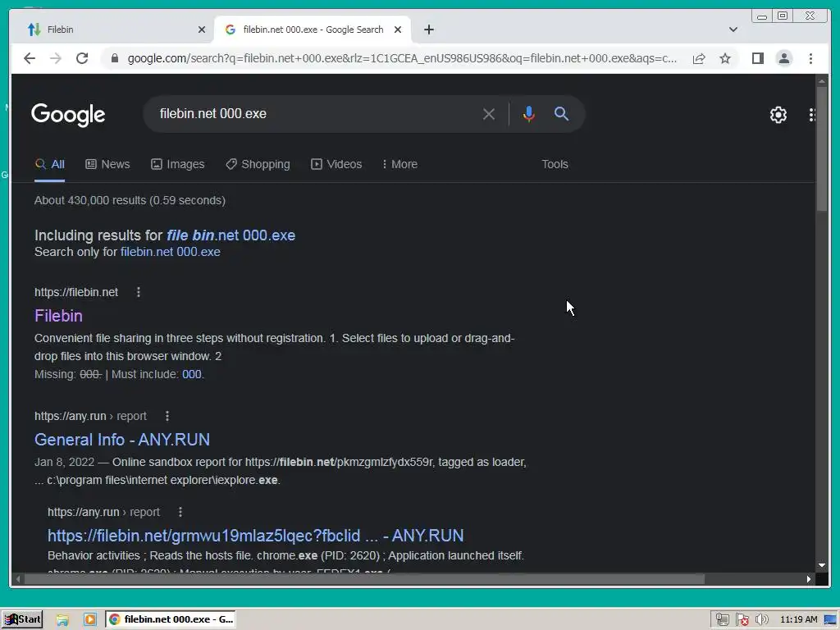Screen dimensions: 840x630
Task: Click the horizontal scrollbar thumb
Action: [364, 579]
